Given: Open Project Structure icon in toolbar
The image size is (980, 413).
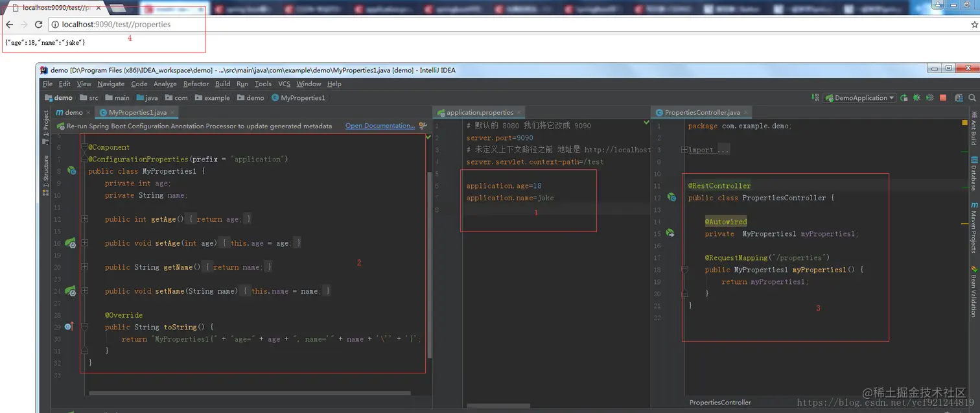Looking at the screenshot, I should pos(959,98).
